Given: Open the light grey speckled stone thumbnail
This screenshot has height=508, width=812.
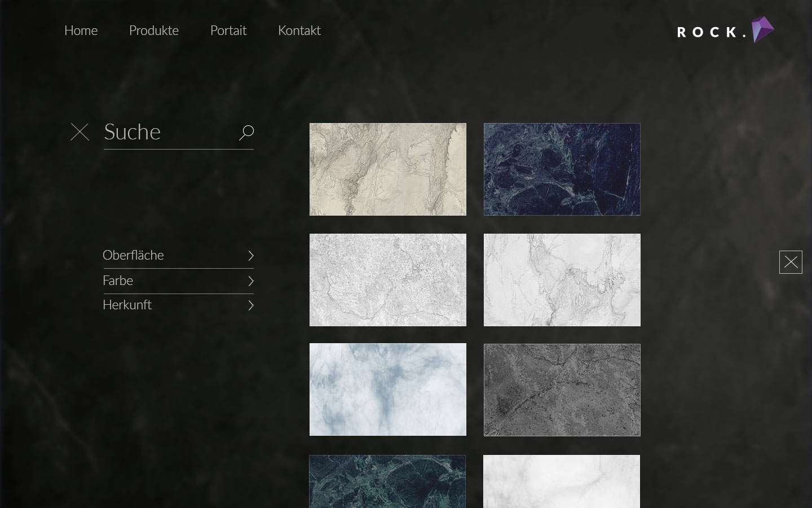Looking at the screenshot, I should 388,280.
